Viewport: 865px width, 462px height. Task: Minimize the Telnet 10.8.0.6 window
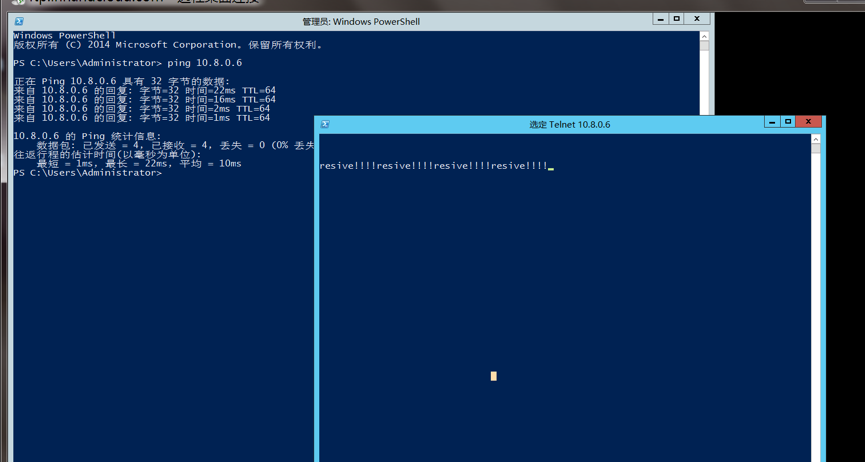click(x=771, y=122)
